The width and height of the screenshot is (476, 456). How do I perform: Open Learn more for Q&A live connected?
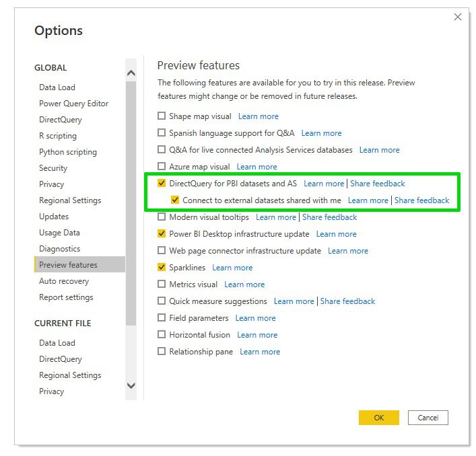click(380, 150)
